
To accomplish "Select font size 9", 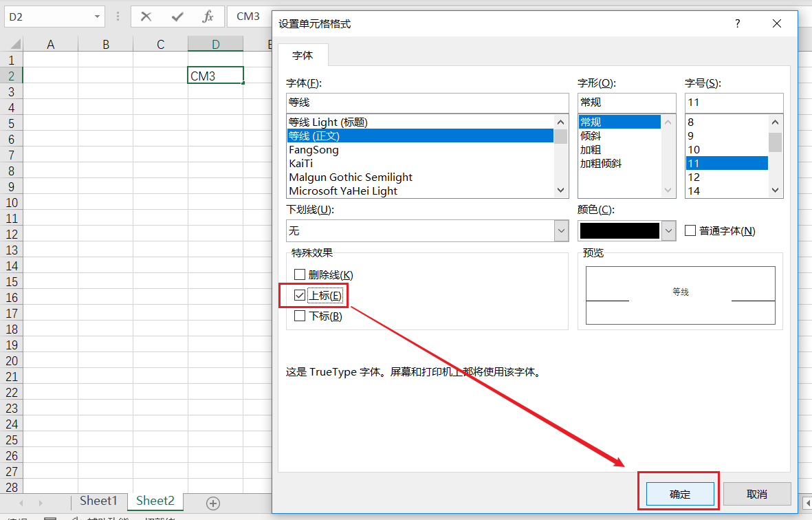I will tap(727, 136).
